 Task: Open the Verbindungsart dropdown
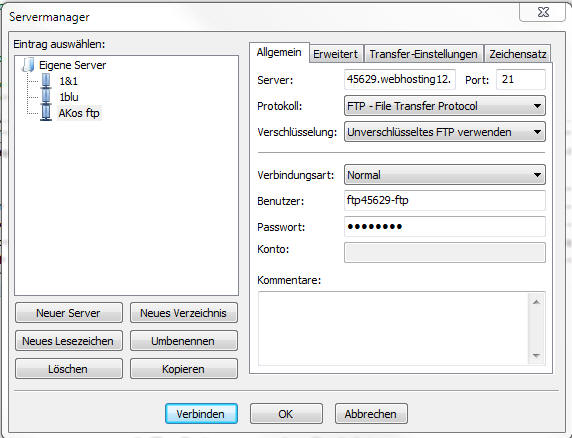(x=445, y=175)
